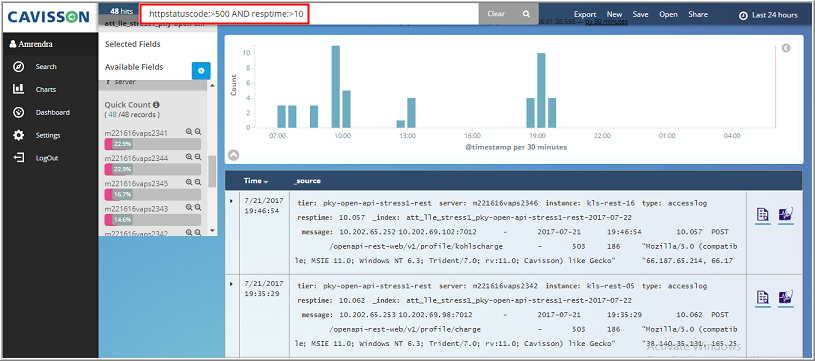Click the 7/21/2017 19:46:54 timestamp cell

[x=264, y=205]
